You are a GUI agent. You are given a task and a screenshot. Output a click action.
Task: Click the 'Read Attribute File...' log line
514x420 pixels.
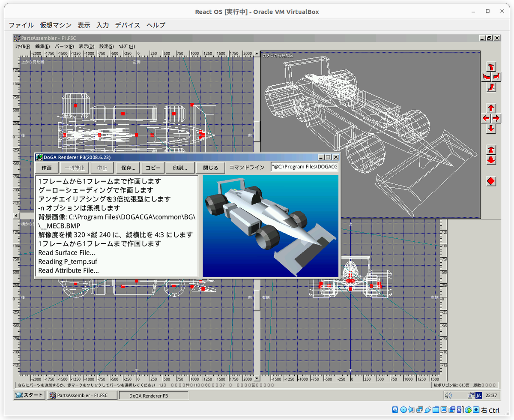(69, 270)
